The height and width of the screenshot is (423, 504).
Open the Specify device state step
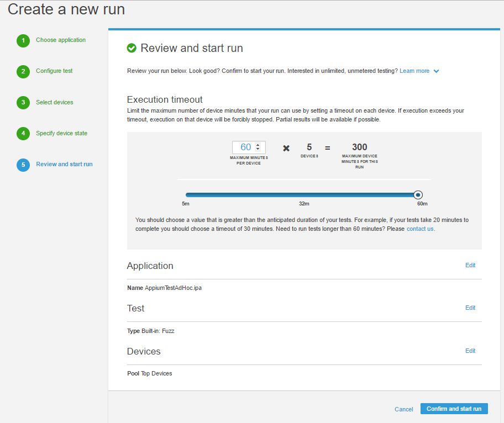(x=61, y=133)
